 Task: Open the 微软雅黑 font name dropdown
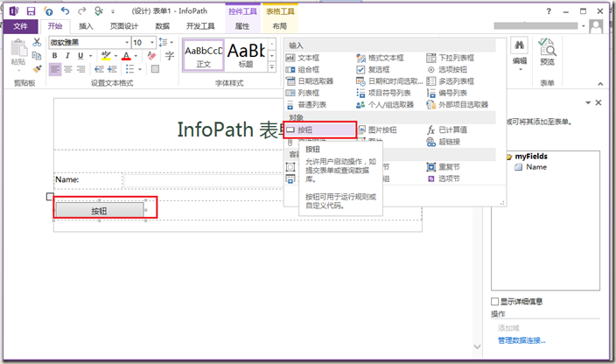pyautogui.click(x=127, y=42)
